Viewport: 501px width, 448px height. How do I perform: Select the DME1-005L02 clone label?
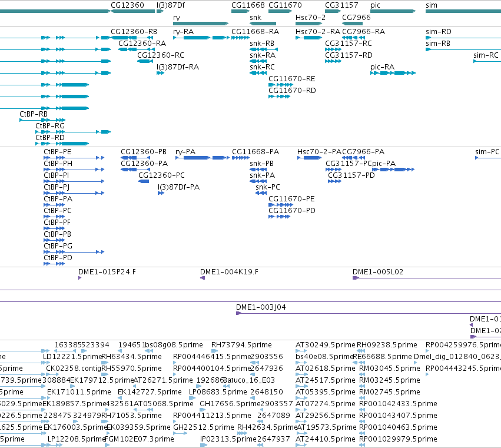point(378,272)
